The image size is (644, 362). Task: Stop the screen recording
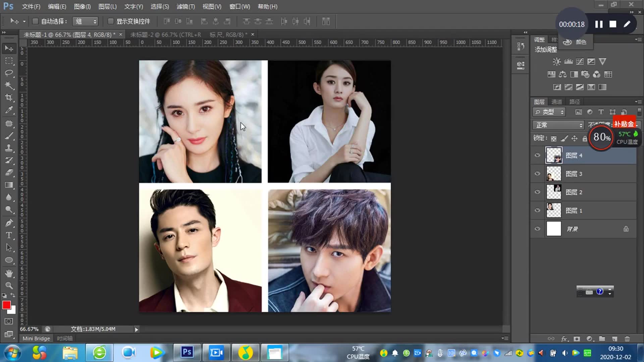pos(613,24)
